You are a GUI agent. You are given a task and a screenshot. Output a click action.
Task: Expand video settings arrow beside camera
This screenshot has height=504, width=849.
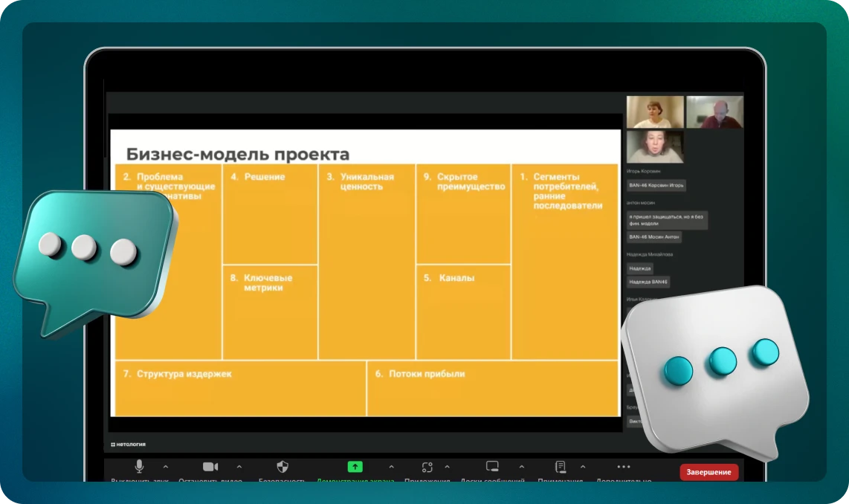pyautogui.click(x=239, y=467)
